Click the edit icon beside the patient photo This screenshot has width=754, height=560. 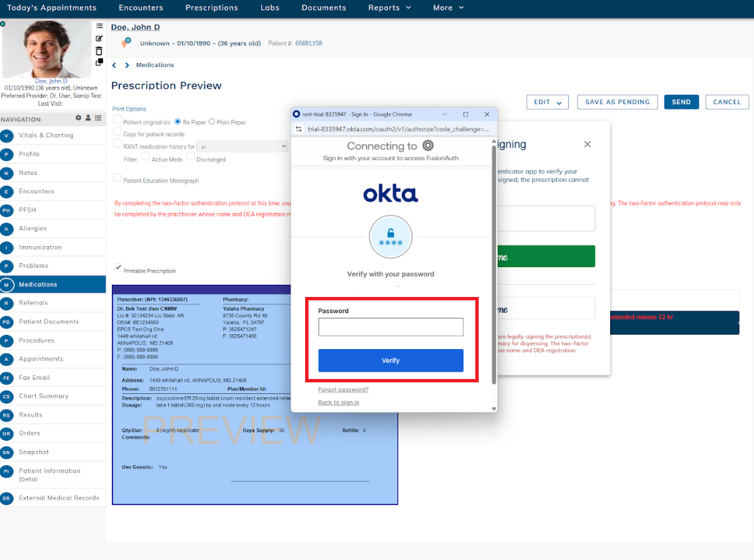pos(98,38)
